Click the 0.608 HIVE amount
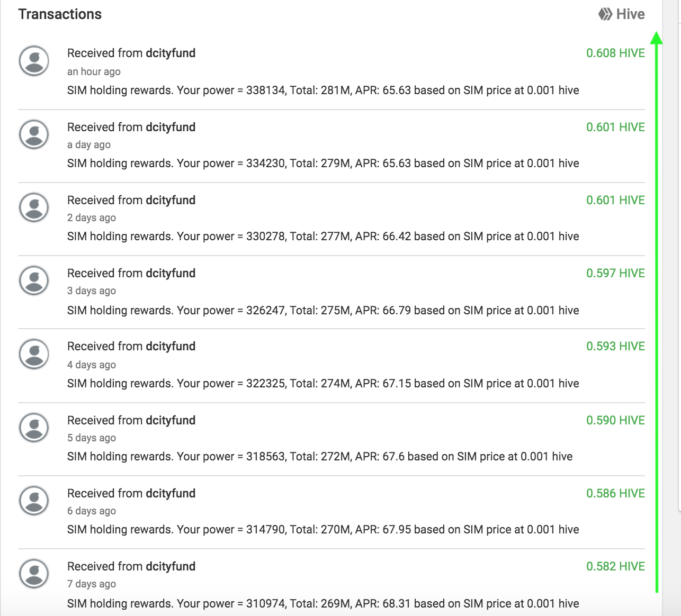 pyautogui.click(x=615, y=53)
